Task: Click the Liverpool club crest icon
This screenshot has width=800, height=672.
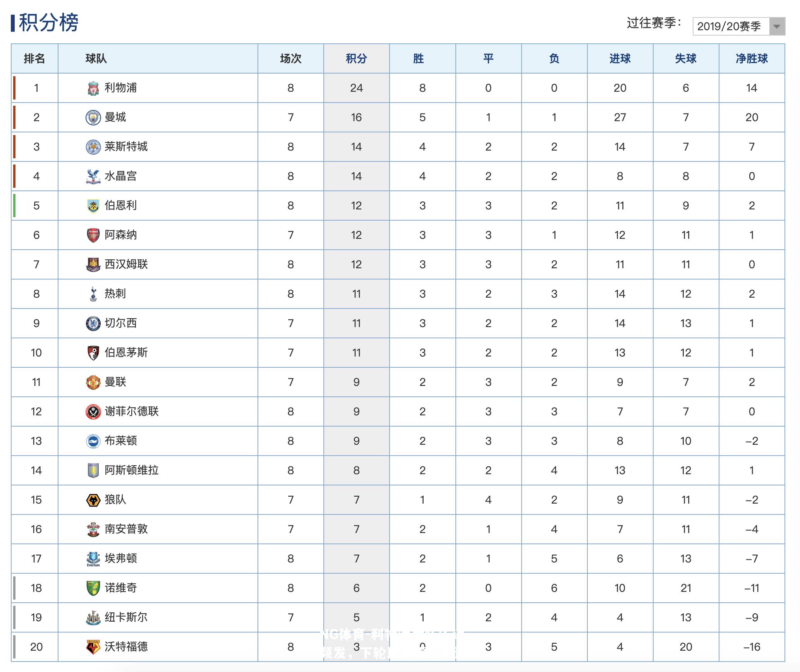Action: (93, 88)
